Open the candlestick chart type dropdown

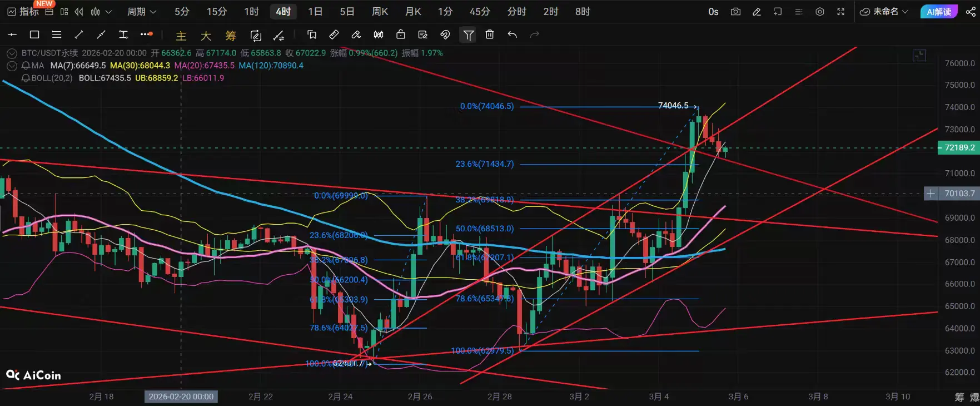(101, 12)
